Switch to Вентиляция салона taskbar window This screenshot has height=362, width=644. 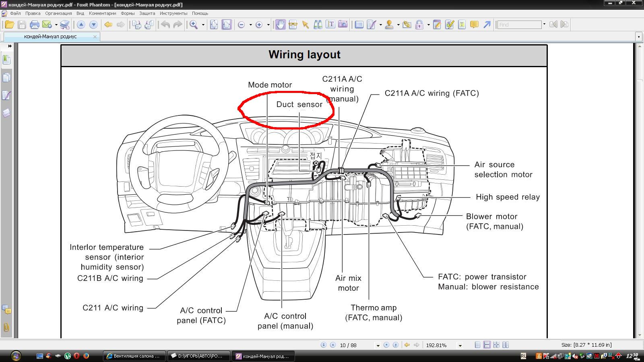click(134, 356)
